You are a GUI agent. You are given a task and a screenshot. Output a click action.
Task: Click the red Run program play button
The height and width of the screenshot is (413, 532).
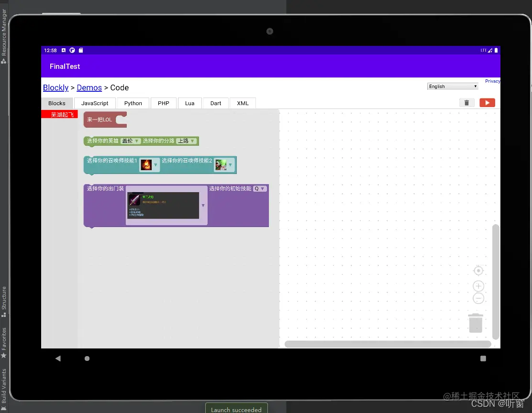(487, 103)
